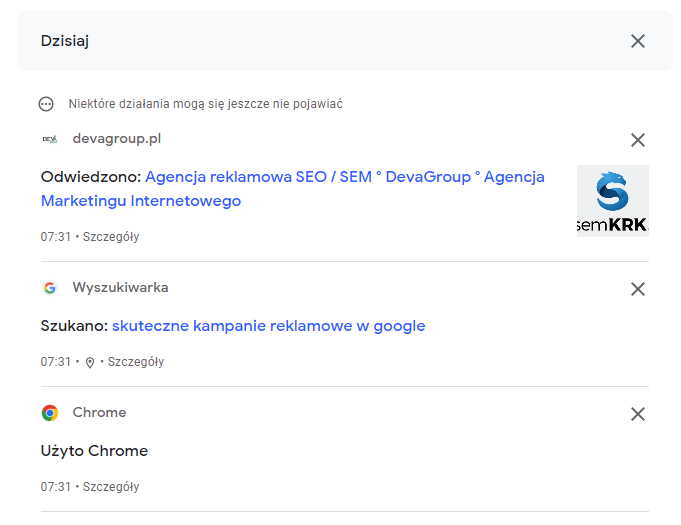Open the skuteczne kampanie reklamowe w google link

click(268, 326)
